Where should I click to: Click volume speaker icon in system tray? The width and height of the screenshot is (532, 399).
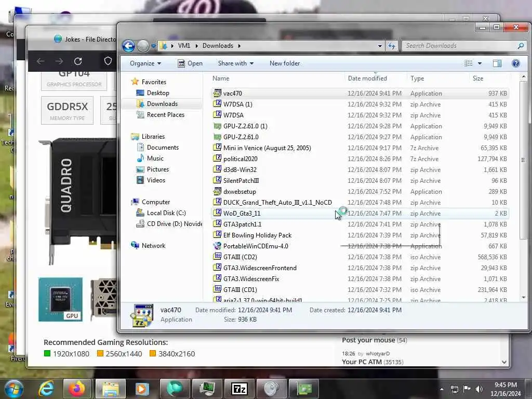click(479, 389)
